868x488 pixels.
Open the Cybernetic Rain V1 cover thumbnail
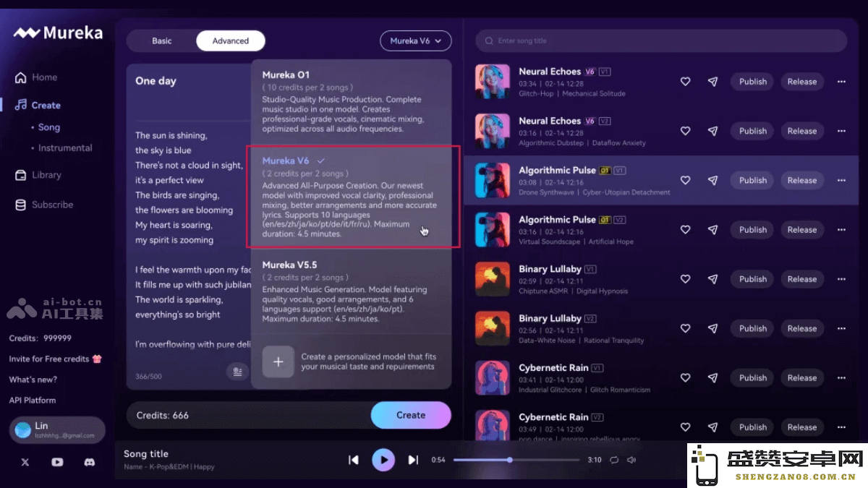[493, 377]
